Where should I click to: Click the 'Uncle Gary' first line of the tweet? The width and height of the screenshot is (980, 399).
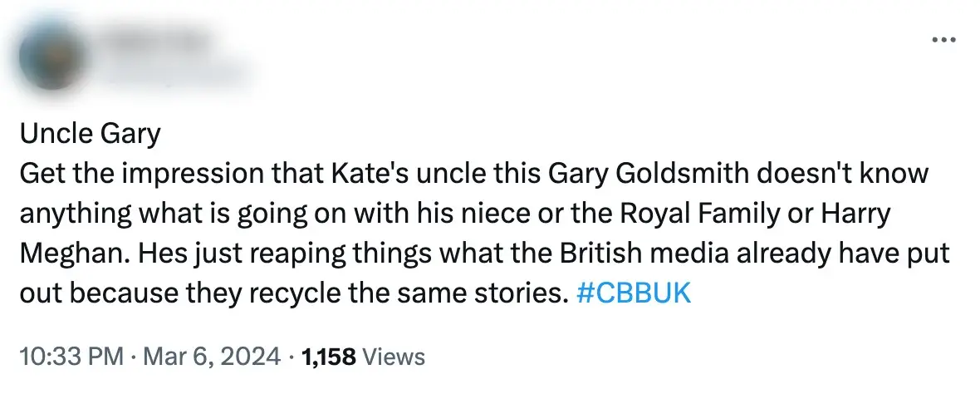tap(89, 134)
